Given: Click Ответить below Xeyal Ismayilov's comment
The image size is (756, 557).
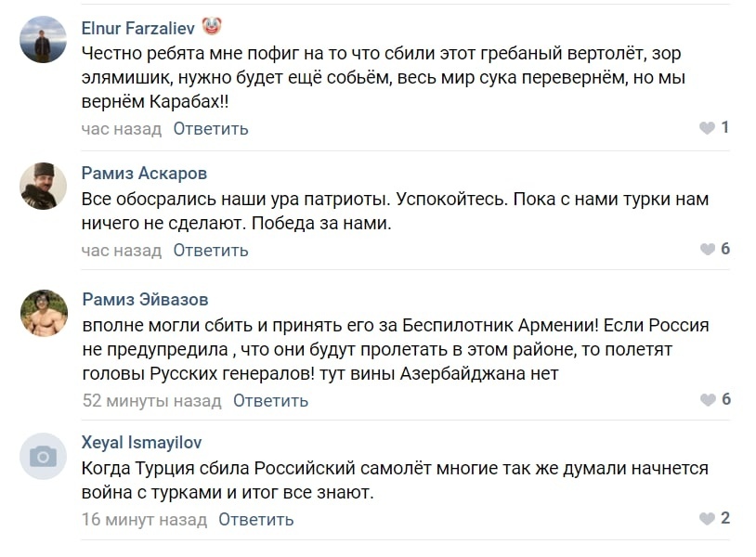Looking at the screenshot, I should pyautogui.click(x=256, y=520).
